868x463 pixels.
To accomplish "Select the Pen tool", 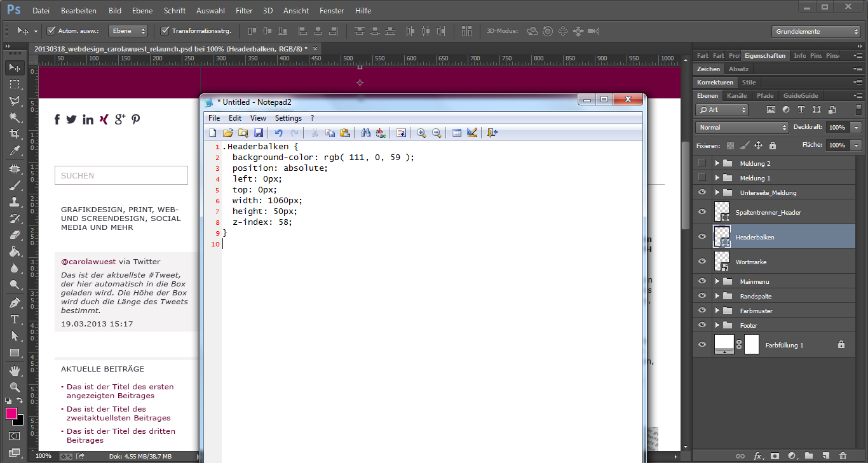I will (x=15, y=303).
